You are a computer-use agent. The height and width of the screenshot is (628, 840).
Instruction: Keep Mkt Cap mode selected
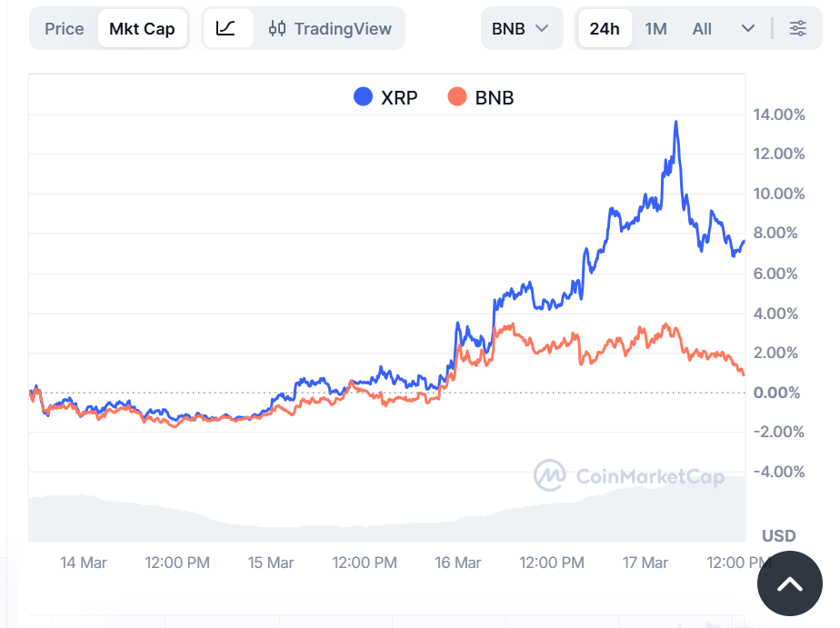click(x=143, y=28)
